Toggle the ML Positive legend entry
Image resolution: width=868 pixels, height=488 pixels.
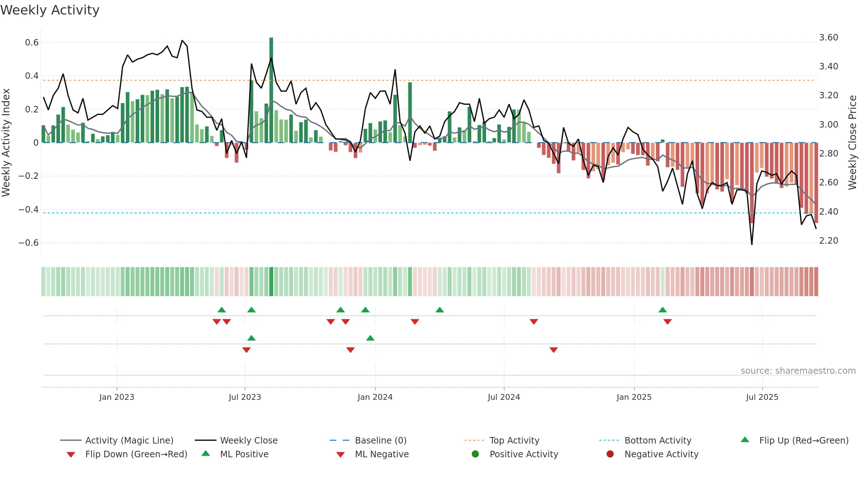pos(235,454)
